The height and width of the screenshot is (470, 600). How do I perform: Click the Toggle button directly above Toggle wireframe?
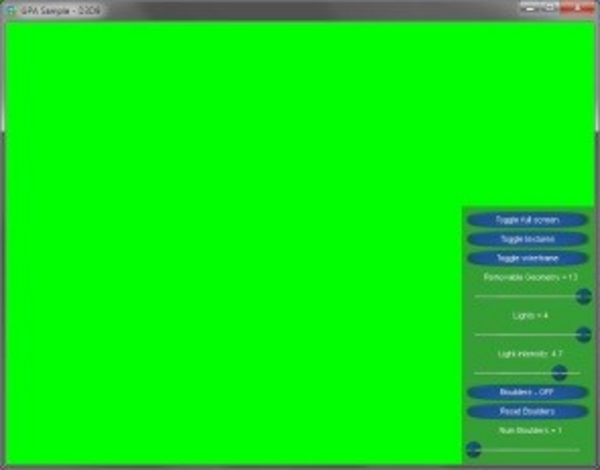coord(527,239)
